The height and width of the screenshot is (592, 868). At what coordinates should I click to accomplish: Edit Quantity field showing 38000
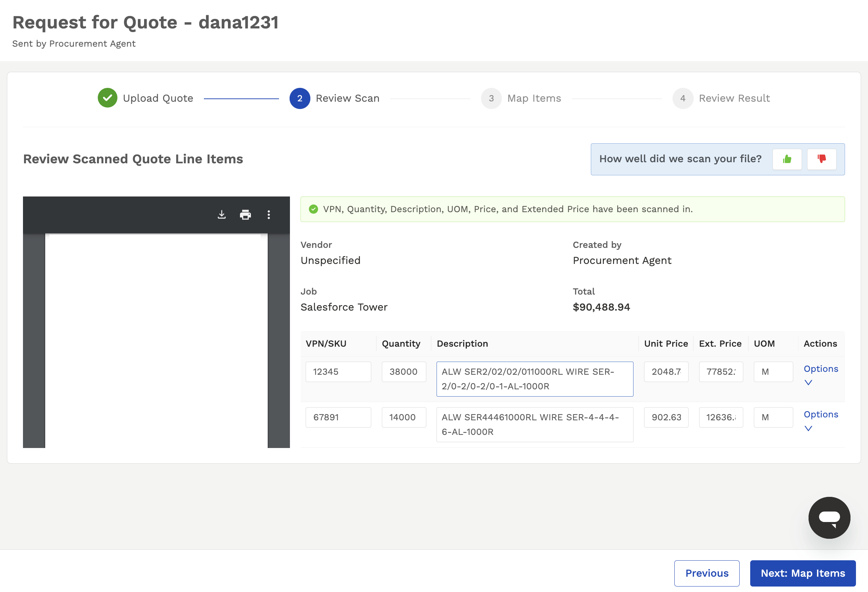404,372
